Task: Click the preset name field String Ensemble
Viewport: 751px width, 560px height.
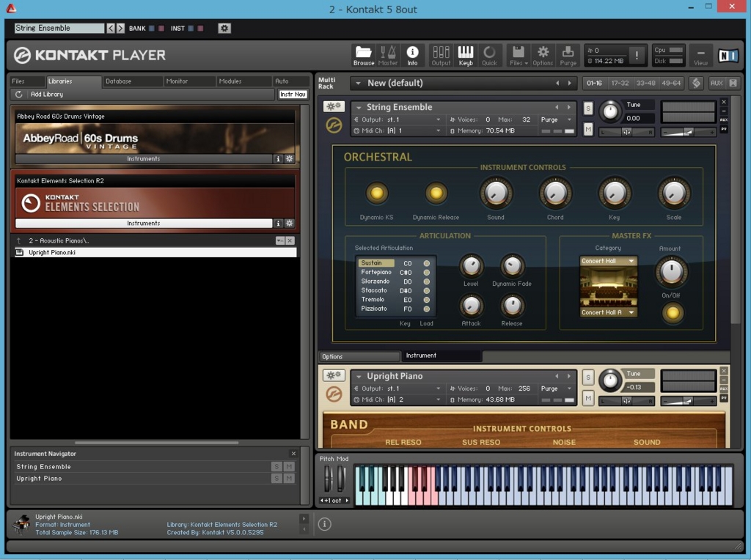Action: pos(59,29)
